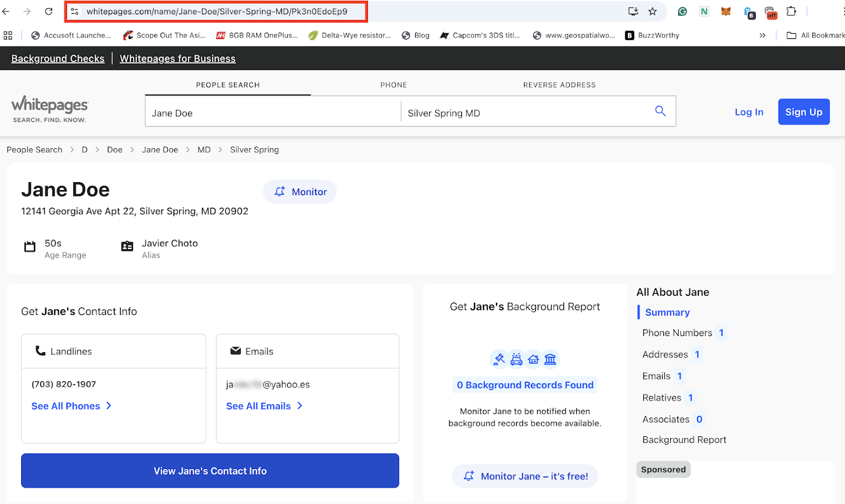Bookmark this page with star icon

click(x=652, y=11)
